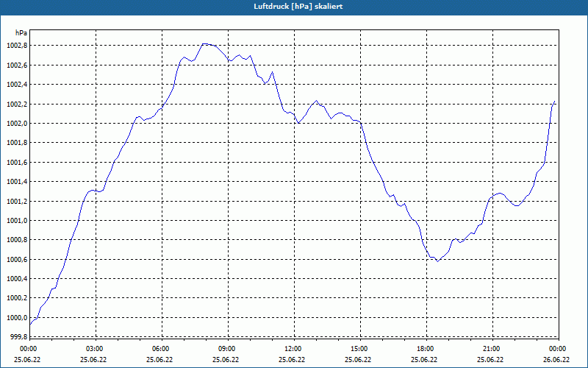Screen dimensions: 588x368
Task: Click the "00:00" time label above 25.06.22
Action: [27, 349]
